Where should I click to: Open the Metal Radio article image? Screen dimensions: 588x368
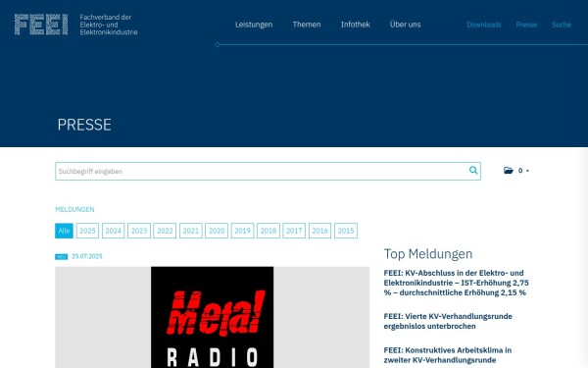coord(213,317)
